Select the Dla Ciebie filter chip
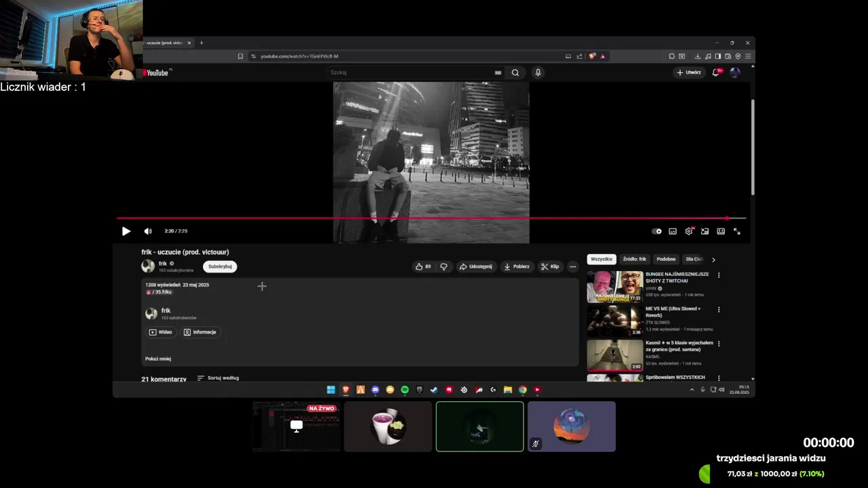Screen dimensions: 868x488 click(x=694, y=259)
